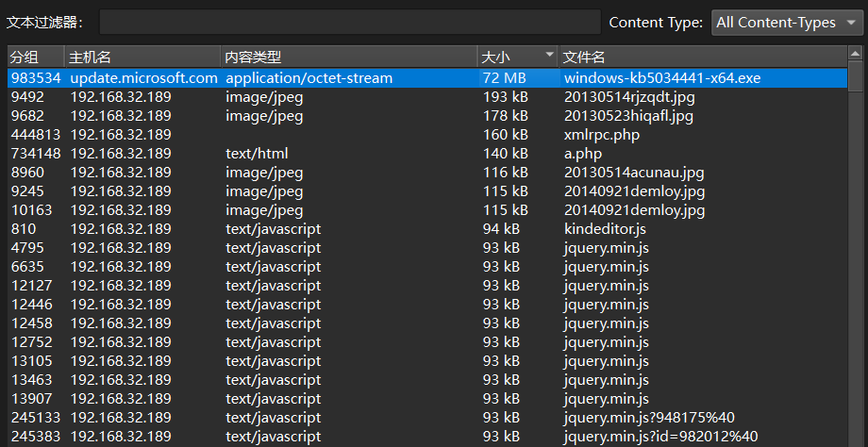
Task: Click the text filter input field
Action: (x=349, y=23)
